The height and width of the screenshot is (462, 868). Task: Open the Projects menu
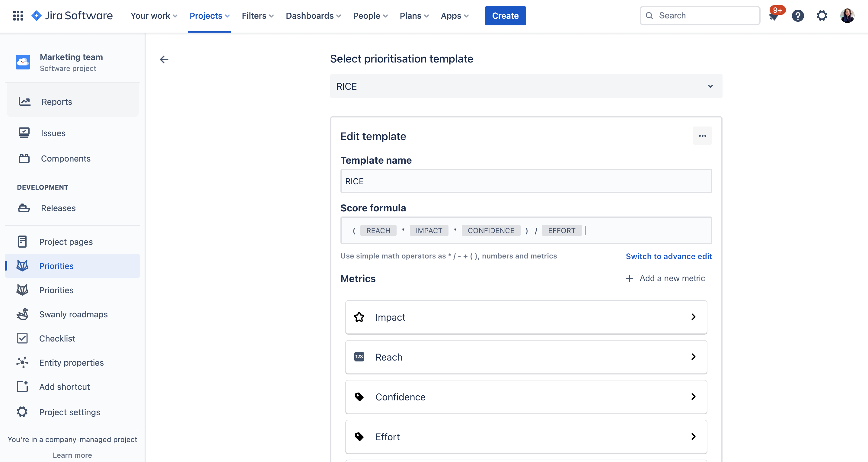click(209, 15)
